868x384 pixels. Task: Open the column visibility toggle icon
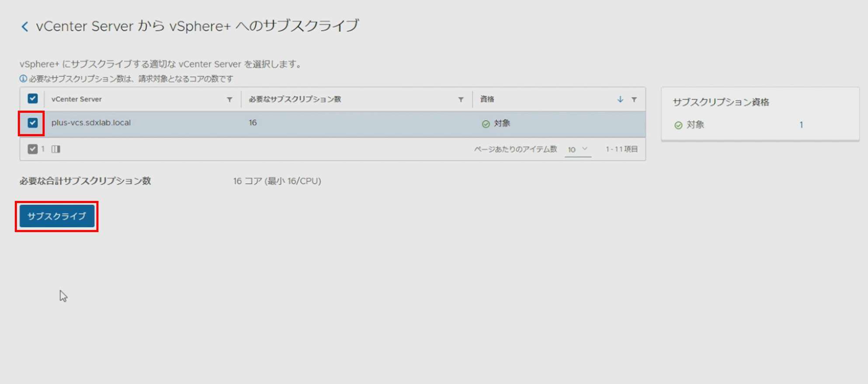[x=56, y=149]
